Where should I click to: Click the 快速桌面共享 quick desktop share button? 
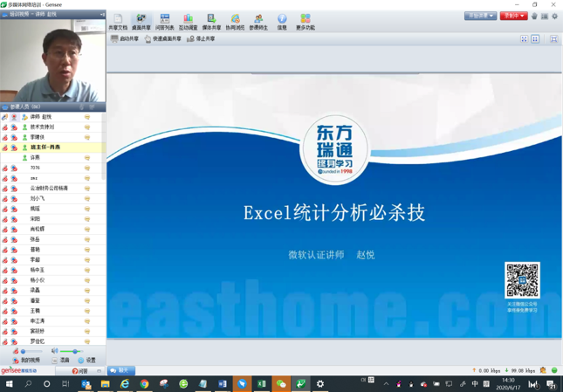pyautogui.click(x=162, y=38)
